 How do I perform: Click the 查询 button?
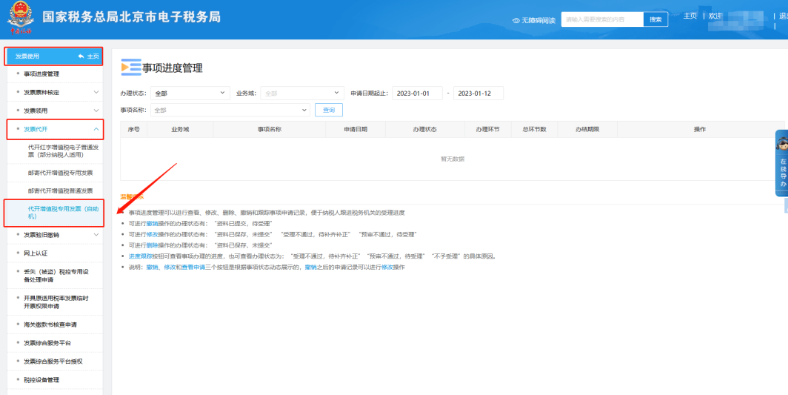point(329,110)
